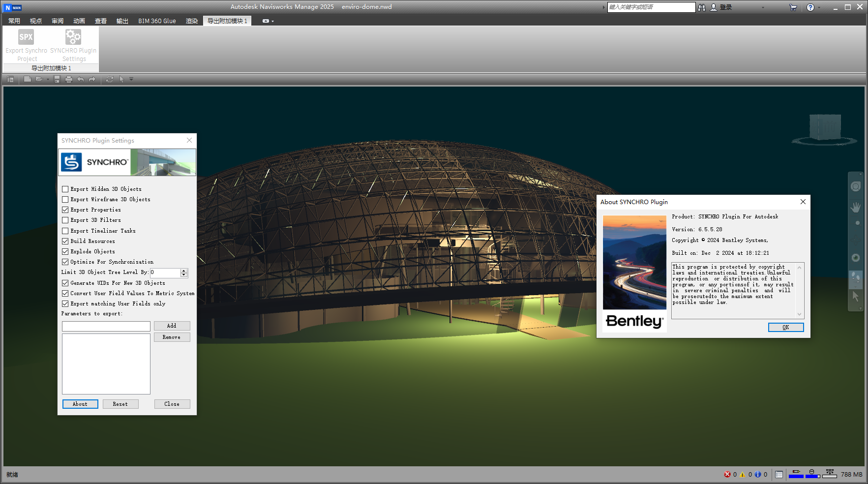Viewport: 868px width, 484px height.
Task: Open the 审阅 ribbon tab
Action: click(58, 21)
